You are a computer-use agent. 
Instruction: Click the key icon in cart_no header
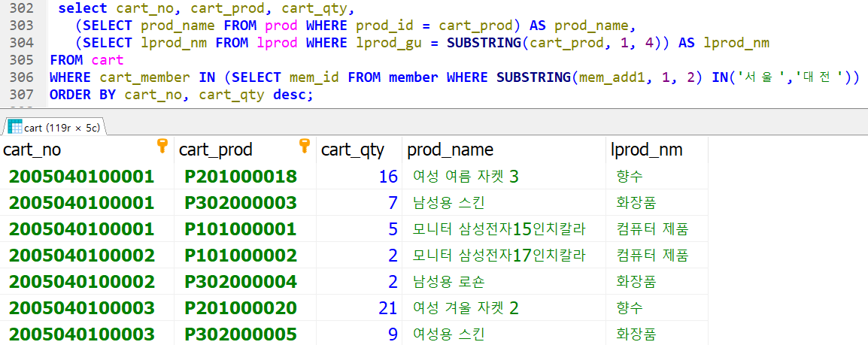point(162,146)
